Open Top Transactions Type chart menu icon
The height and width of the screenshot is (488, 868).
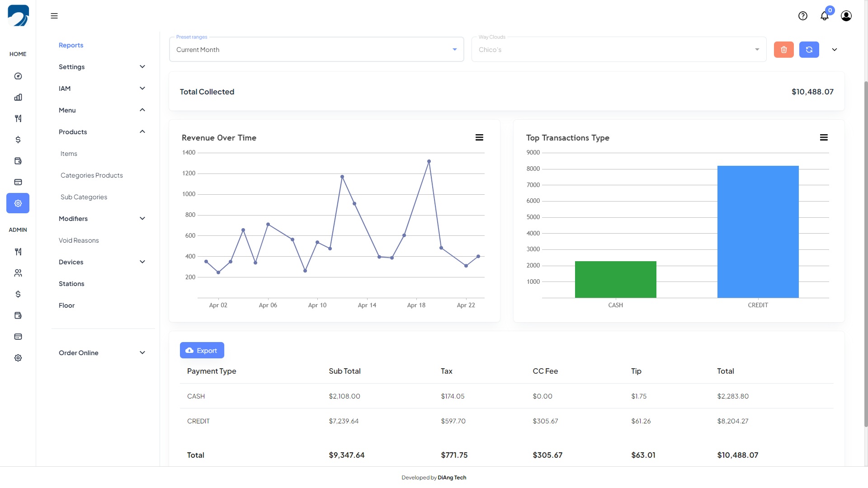[x=824, y=137]
